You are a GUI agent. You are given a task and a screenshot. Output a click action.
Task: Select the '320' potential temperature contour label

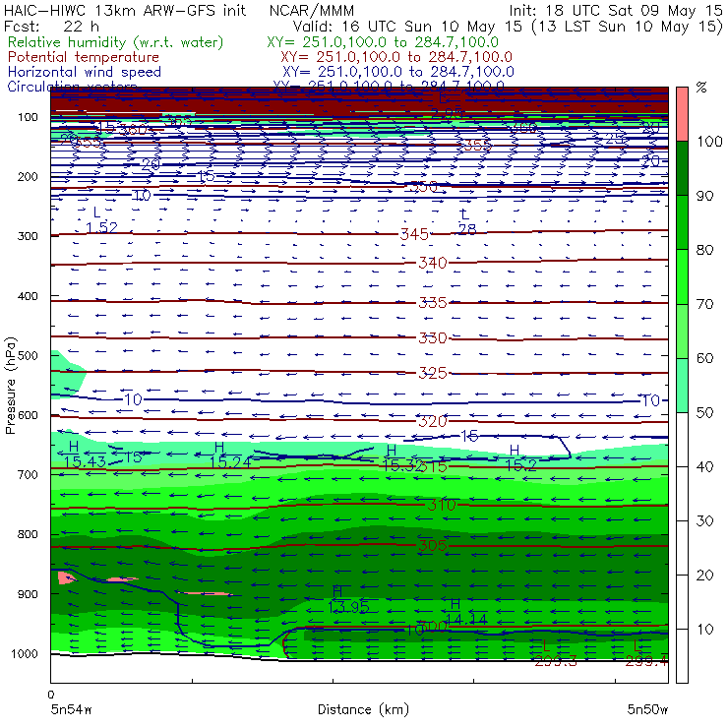point(433,421)
